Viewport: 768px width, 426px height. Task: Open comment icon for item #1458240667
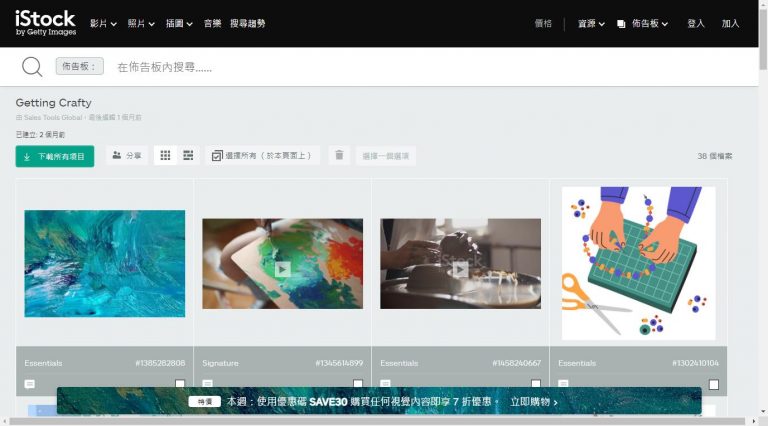pos(385,384)
